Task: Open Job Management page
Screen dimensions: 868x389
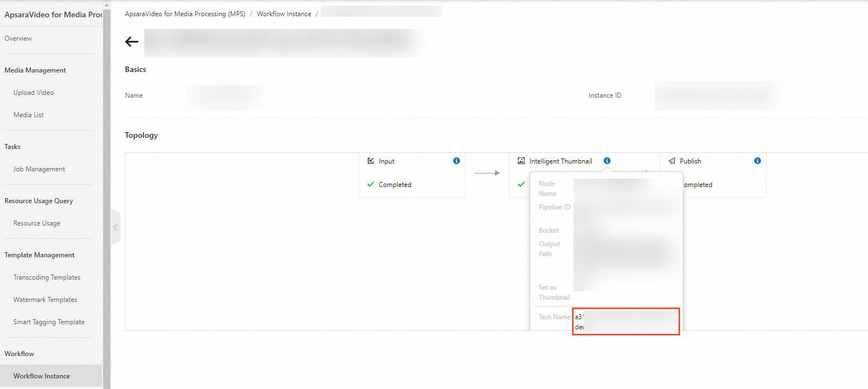Action: click(x=39, y=169)
